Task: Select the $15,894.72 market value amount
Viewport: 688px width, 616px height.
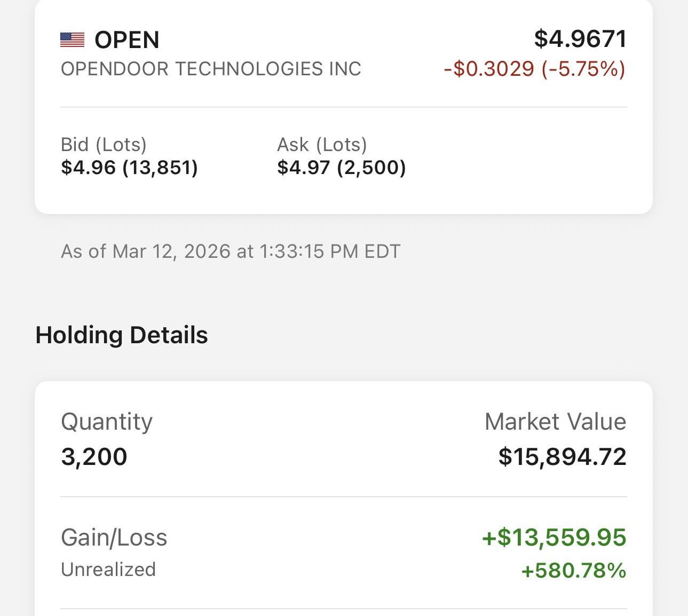Action: [562, 457]
